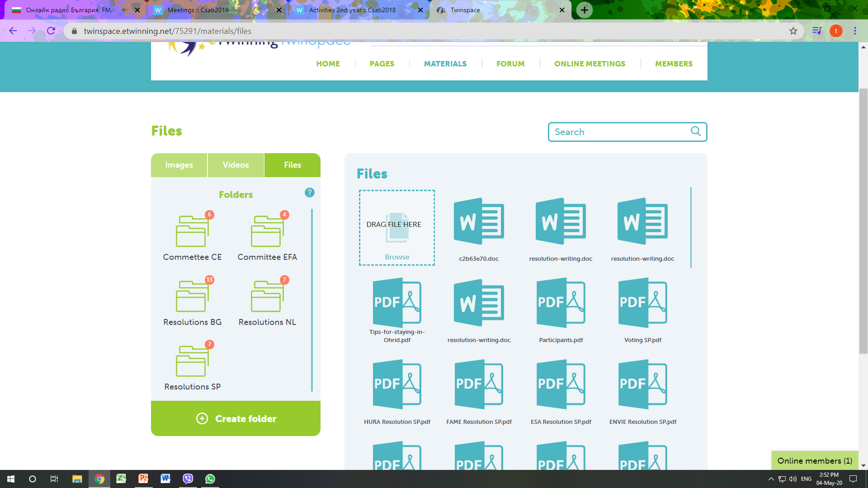Image resolution: width=868 pixels, height=488 pixels.
Task: Open HURA Resolution SP.pdf icon
Action: click(x=397, y=385)
